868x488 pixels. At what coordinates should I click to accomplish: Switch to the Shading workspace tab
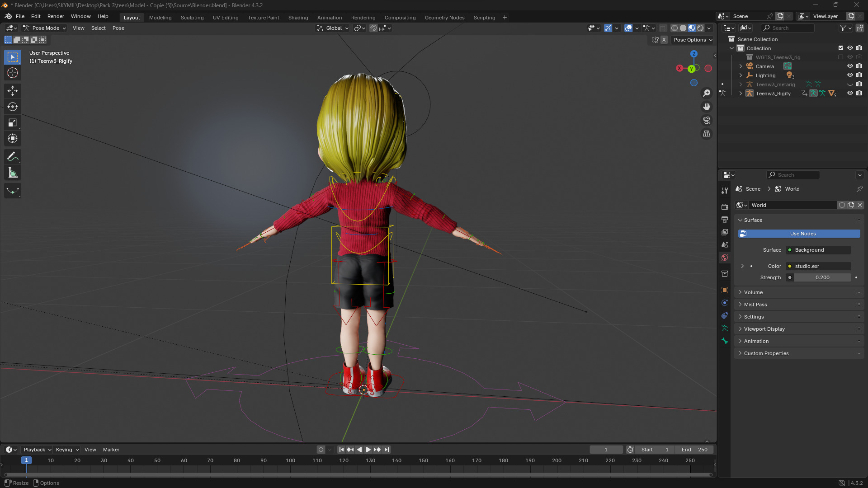(298, 18)
